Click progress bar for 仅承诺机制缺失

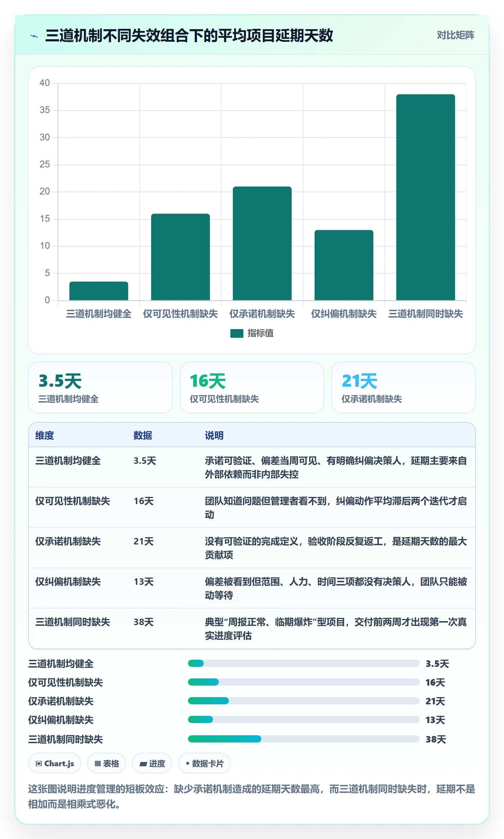[x=304, y=701]
